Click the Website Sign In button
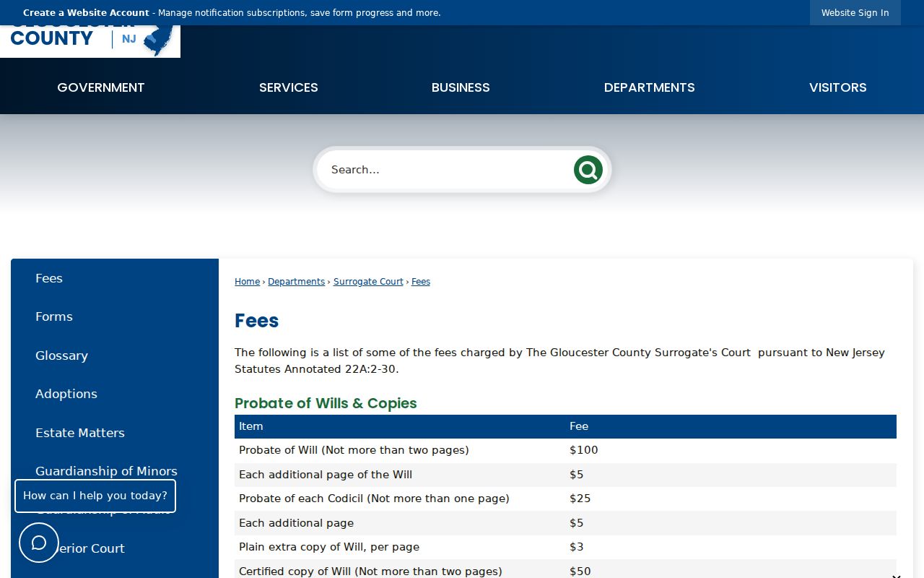924x578 pixels. pos(855,13)
